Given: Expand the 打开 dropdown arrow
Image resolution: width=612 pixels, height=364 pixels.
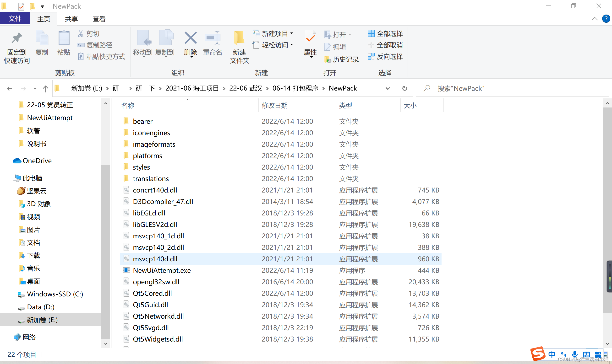Looking at the screenshot, I should click(350, 34).
